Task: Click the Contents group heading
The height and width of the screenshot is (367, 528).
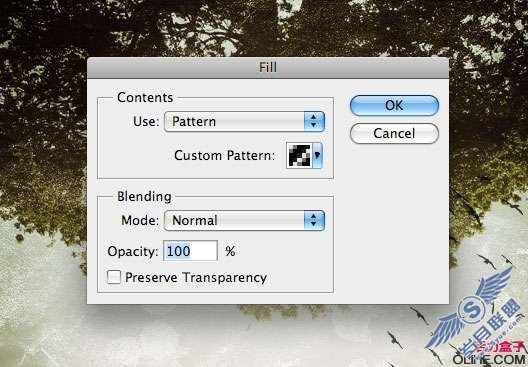Action: coord(145,98)
